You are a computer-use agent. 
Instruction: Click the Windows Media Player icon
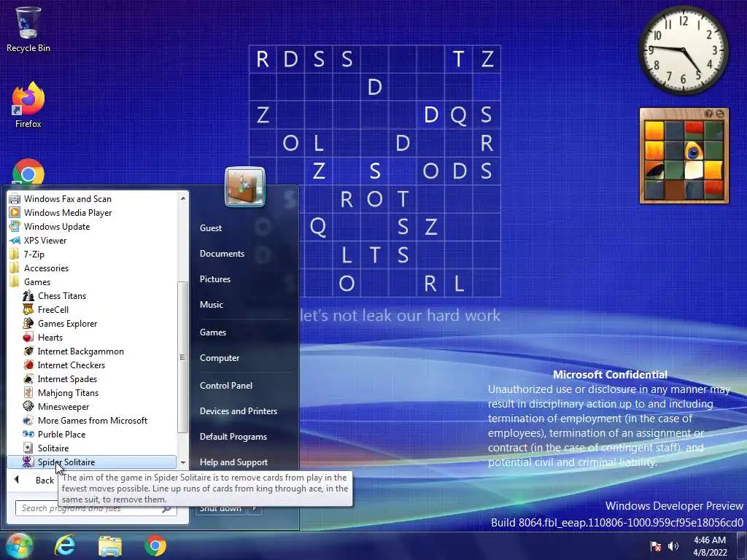(15, 213)
